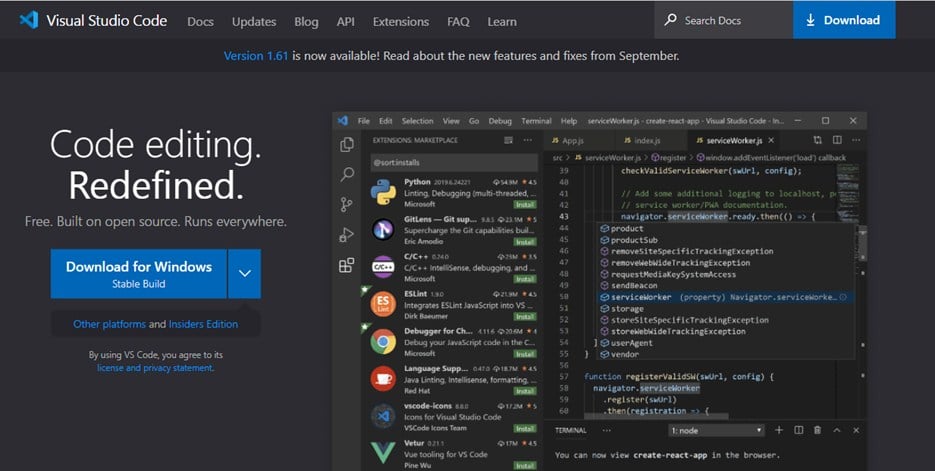This screenshot has height=471, width=935.
Task: Open the Updates navigation link
Action: [254, 21]
